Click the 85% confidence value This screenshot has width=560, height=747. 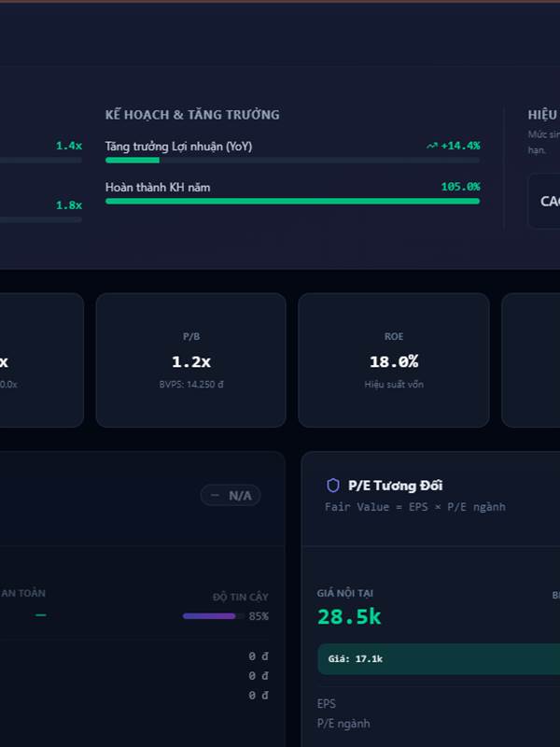(259, 616)
